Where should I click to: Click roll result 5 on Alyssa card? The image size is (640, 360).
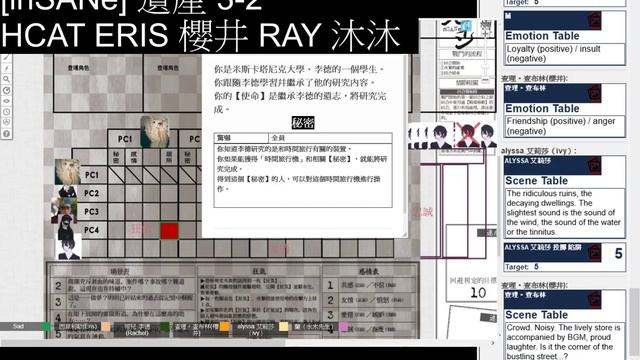point(618,253)
